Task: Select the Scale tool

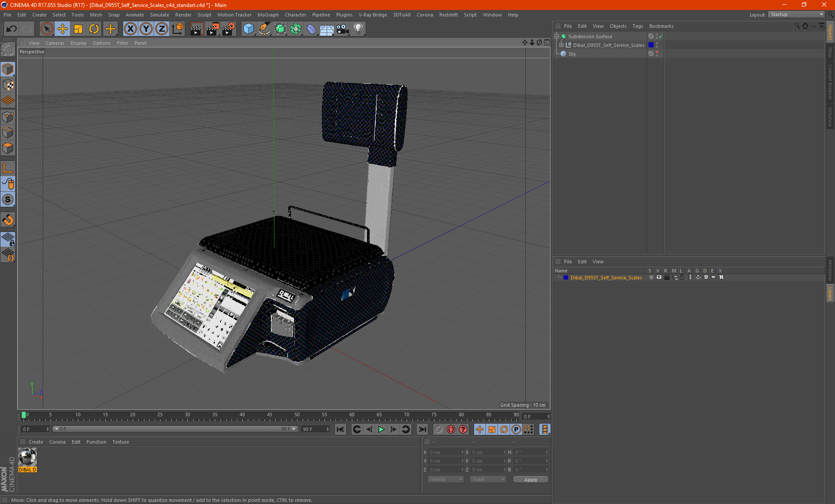Action: click(78, 29)
